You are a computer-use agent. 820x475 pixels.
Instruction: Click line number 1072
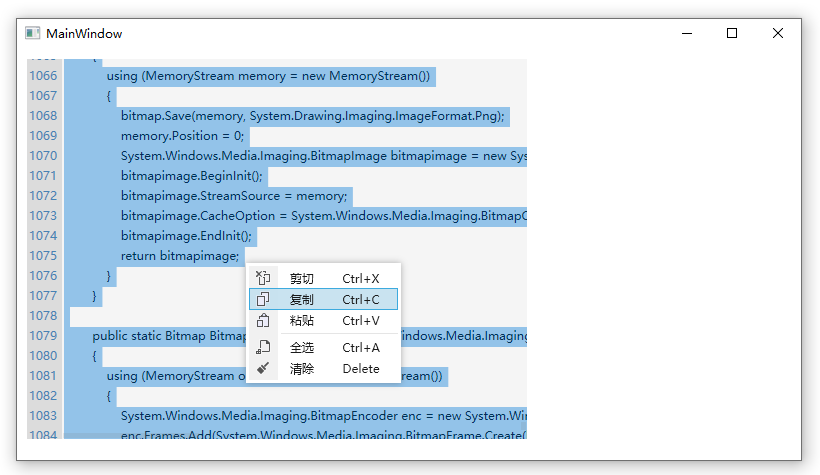click(x=43, y=196)
